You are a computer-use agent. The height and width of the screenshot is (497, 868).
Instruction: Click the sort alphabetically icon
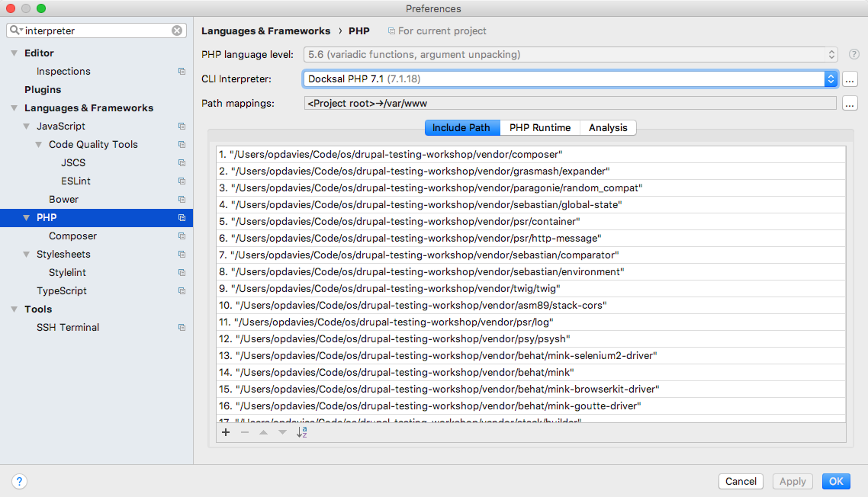tap(301, 432)
